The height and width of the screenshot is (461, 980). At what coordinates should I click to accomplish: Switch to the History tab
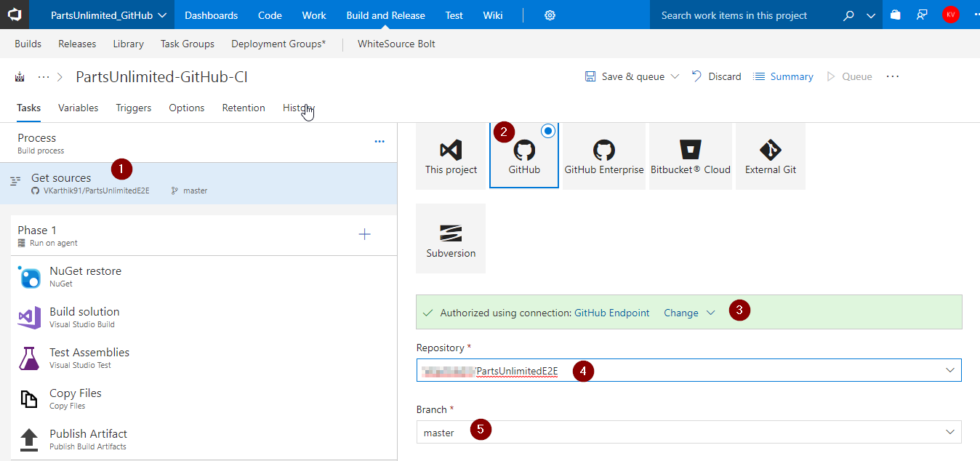pyautogui.click(x=299, y=108)
